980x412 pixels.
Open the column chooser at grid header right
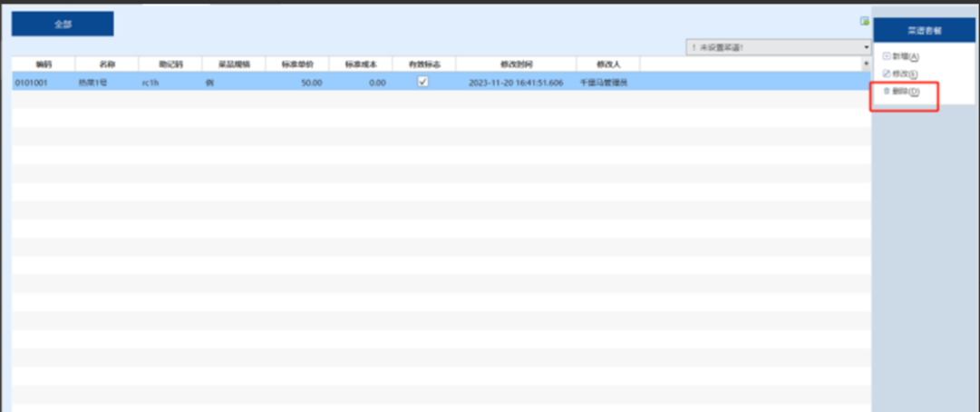point(866,64)
